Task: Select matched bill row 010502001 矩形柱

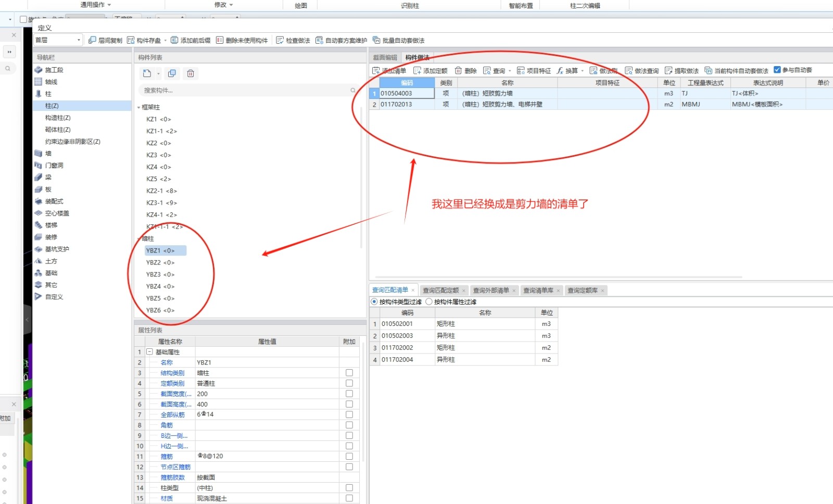Action: point(463,324)
